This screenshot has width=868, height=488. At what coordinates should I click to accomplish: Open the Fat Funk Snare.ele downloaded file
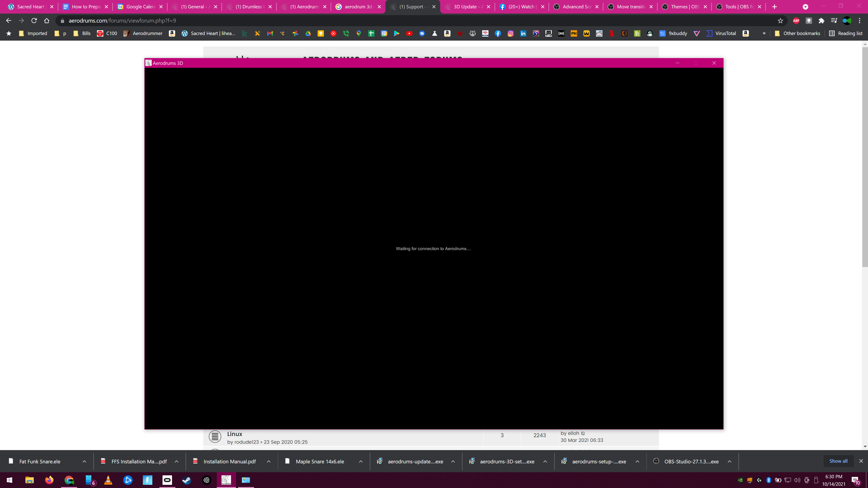[40, 461]
